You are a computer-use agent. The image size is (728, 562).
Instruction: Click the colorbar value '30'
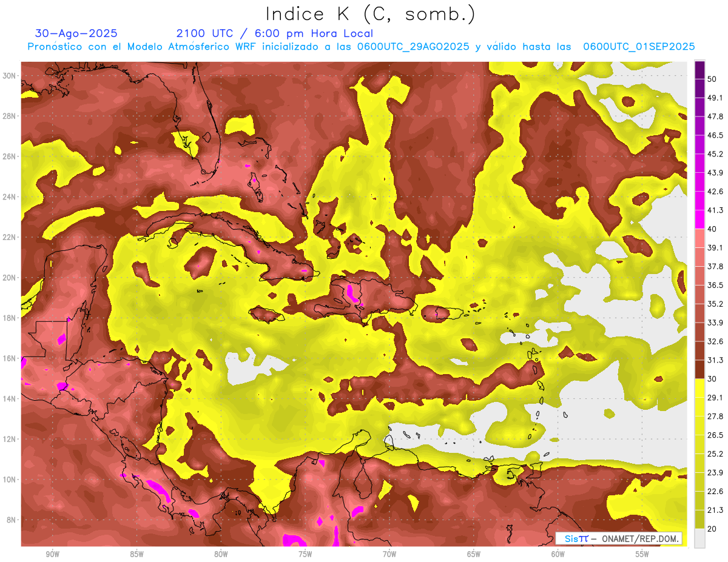713,379
